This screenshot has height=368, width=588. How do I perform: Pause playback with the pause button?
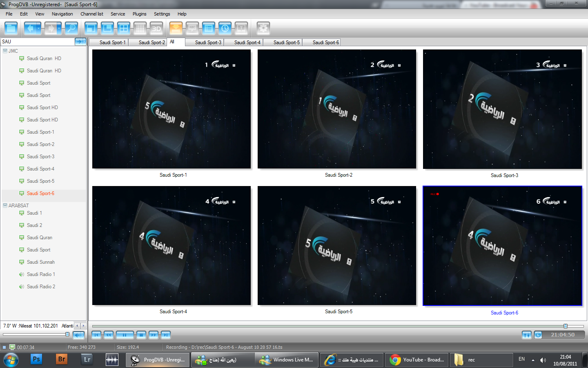pyautogui.click(x=125, y=335)
